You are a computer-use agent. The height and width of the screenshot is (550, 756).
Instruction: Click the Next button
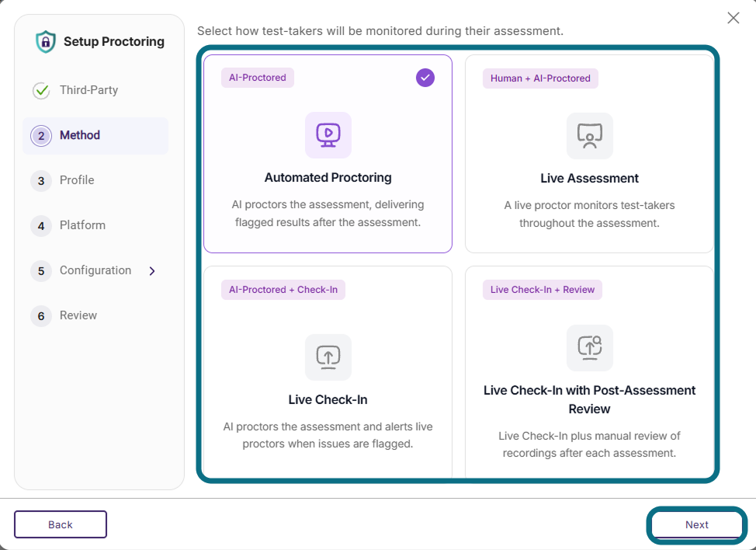click(697, 525)
